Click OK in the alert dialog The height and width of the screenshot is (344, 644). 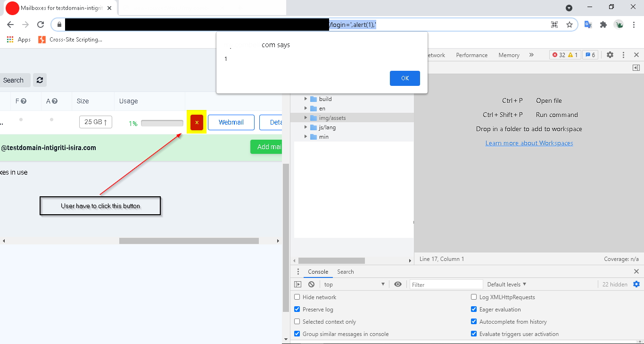coord(405,78)
